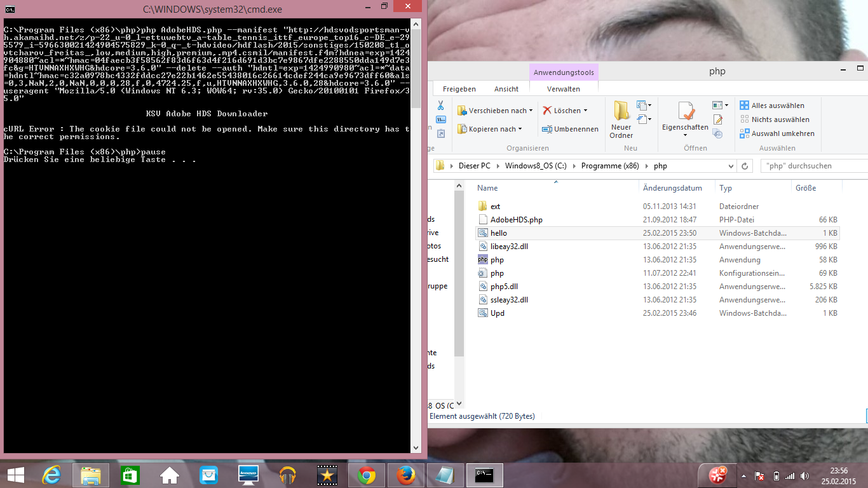Select the php configuration settings file

pyautogui.click(x=497, y=273)
